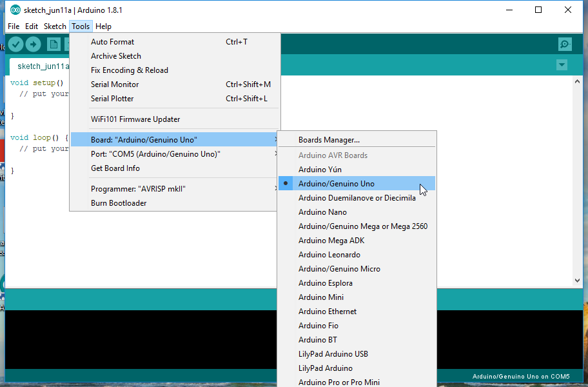Run WiFi101 Firmware Updater

175,119
